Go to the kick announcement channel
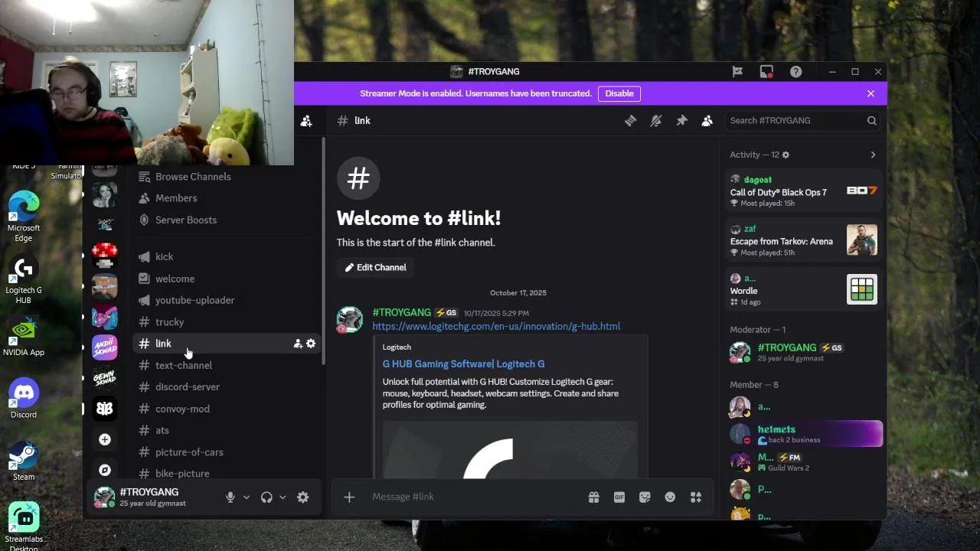Image resolution: width=980 pixels, height=551 pixels. pos(227,257)
